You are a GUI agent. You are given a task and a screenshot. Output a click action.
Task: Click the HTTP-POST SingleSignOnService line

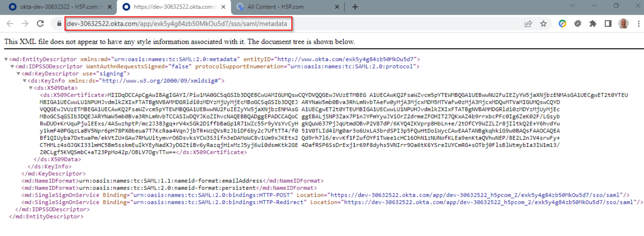click(x=325, y=195)
